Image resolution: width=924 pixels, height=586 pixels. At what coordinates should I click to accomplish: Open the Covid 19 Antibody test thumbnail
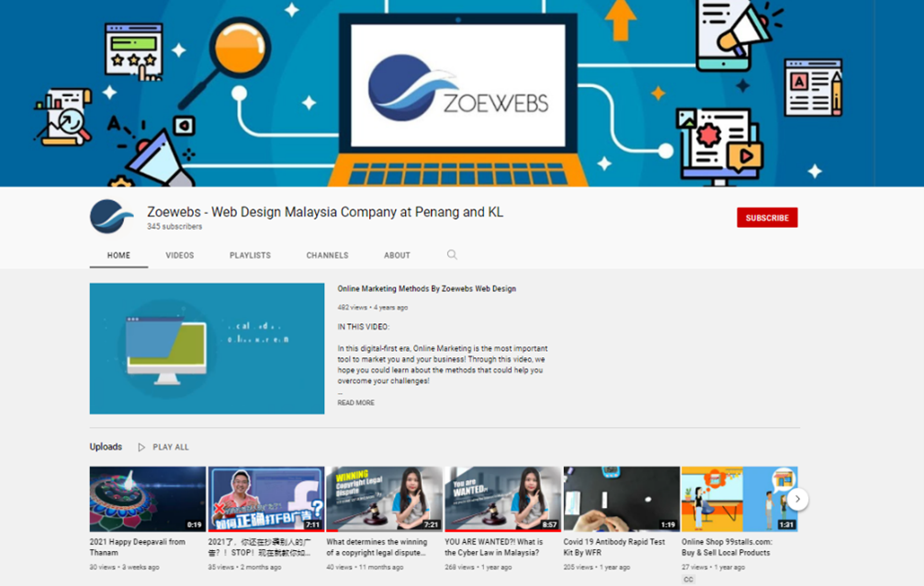tap(621, 499)
